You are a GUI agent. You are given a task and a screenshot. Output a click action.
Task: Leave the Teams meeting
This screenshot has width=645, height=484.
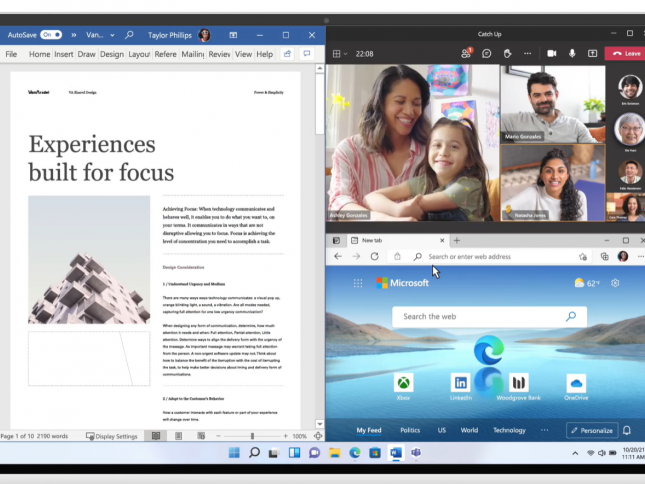[626, 53]
